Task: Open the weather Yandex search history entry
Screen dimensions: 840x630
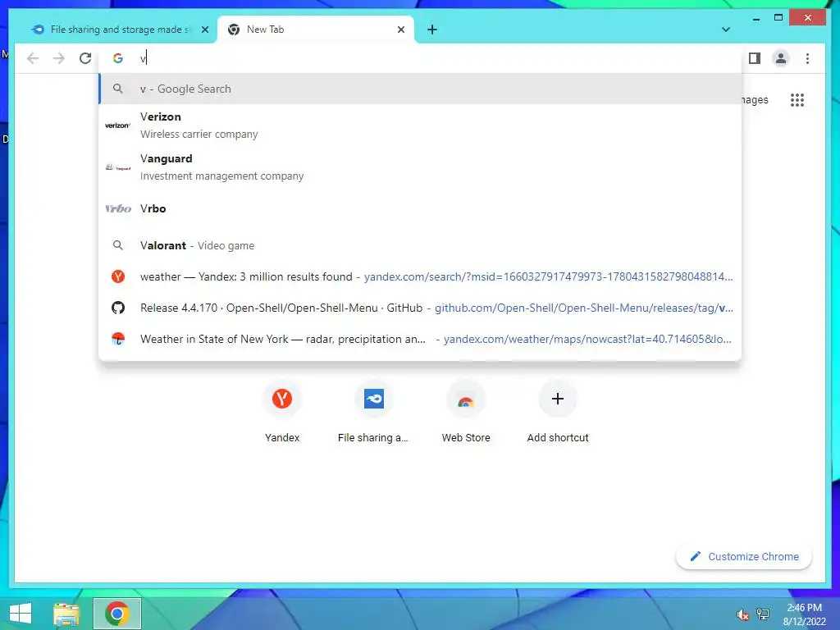Action: point(421,276)
